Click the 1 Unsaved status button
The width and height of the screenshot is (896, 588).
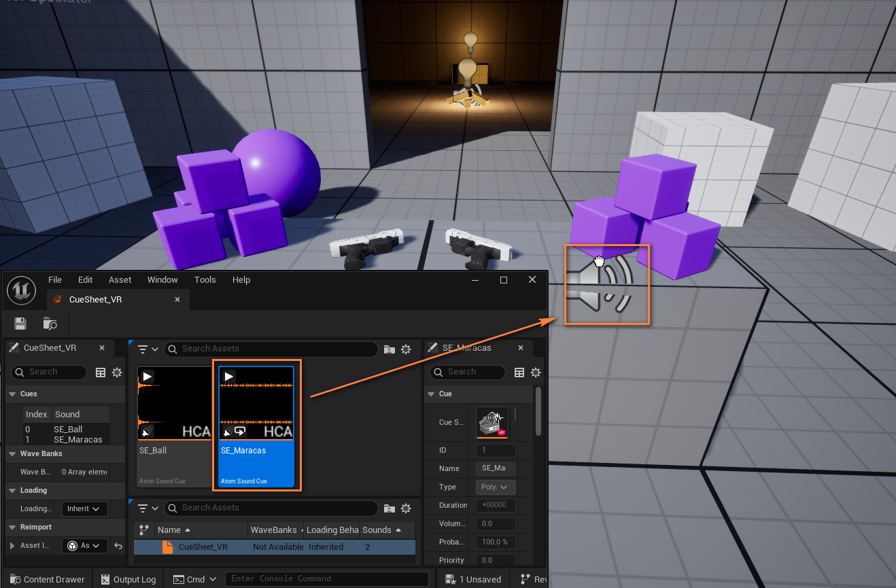coord(473,579)
